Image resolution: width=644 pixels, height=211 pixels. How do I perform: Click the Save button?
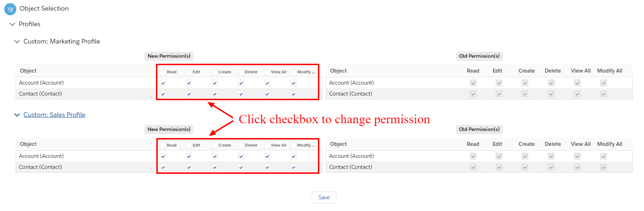[324, 198]
